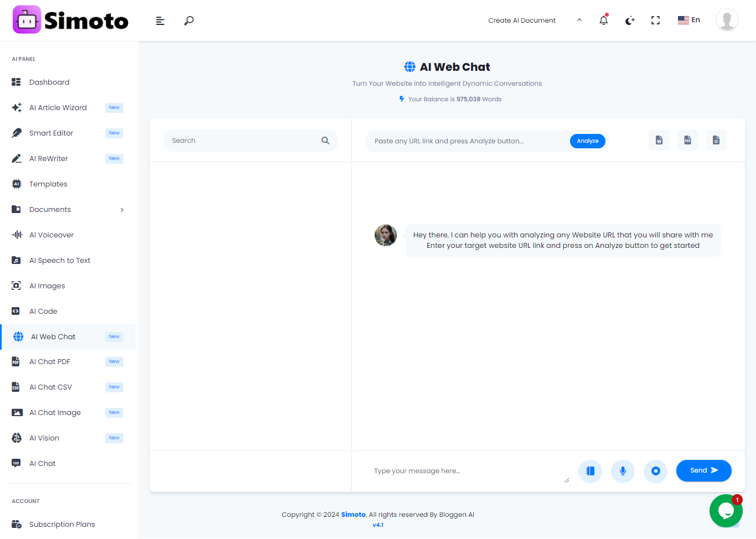Click the chat Search input field
Screen dimensions: 756x539
250,141
